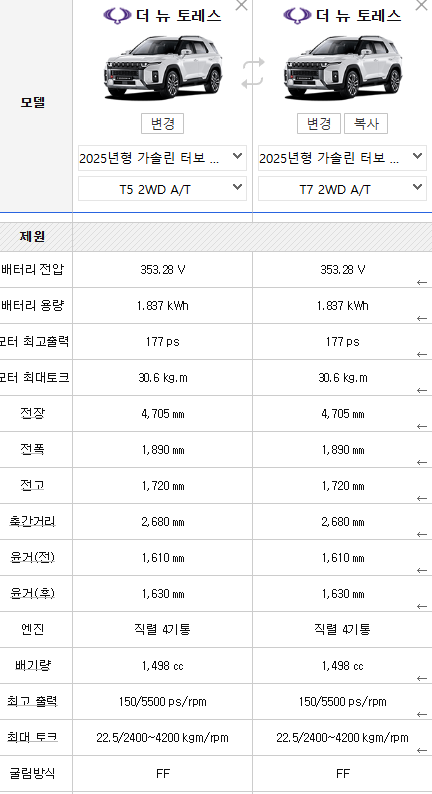Click the 배기량 row label
Image resolution: width=432 pixels, height=794 pixels.
[32, 665]
